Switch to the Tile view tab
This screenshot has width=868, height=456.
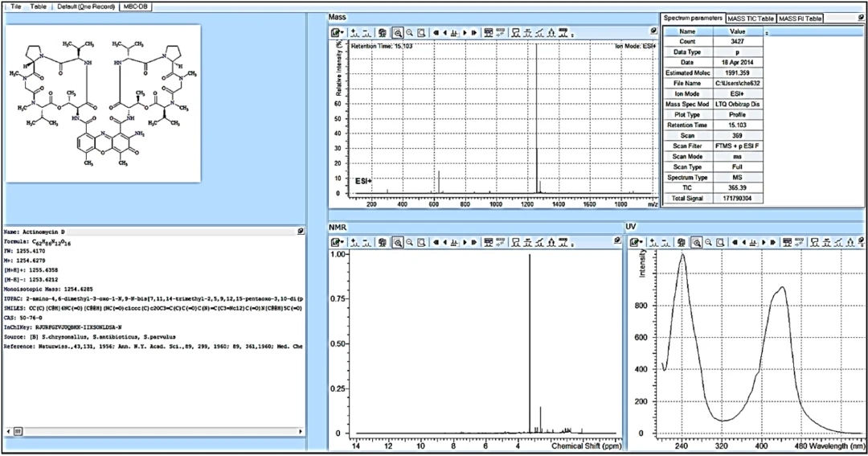coord(16,6)
